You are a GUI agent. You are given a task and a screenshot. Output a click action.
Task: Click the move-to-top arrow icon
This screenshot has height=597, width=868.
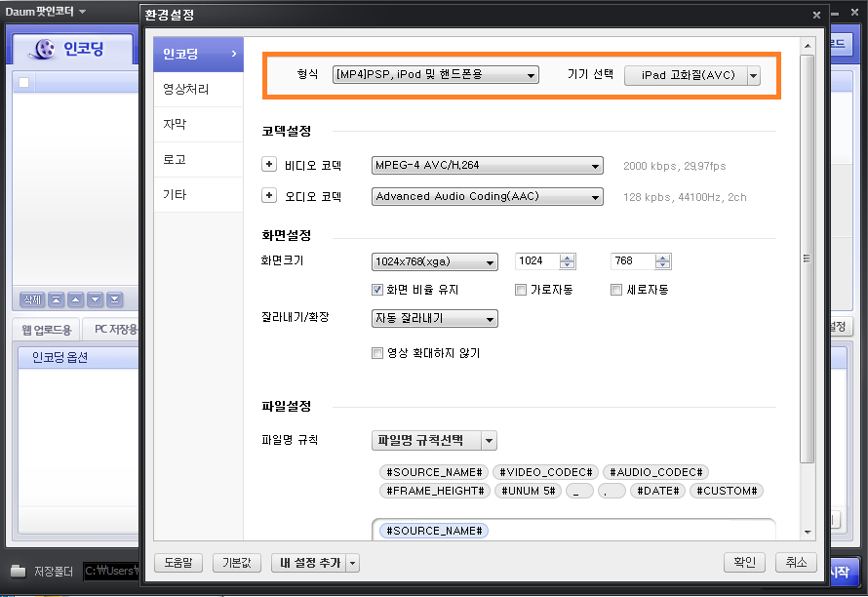click(56, 299)
